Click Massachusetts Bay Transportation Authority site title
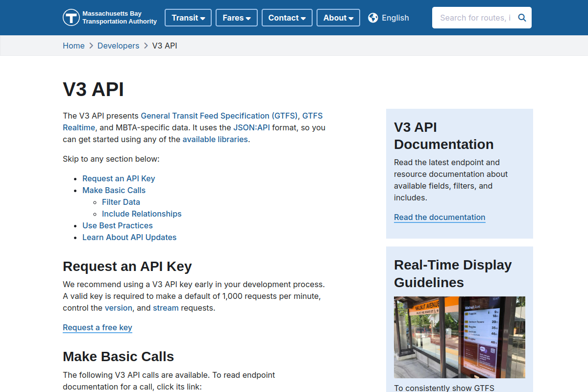Image resolution: width=588 pixels, height=392 pixels. point(120,18)
